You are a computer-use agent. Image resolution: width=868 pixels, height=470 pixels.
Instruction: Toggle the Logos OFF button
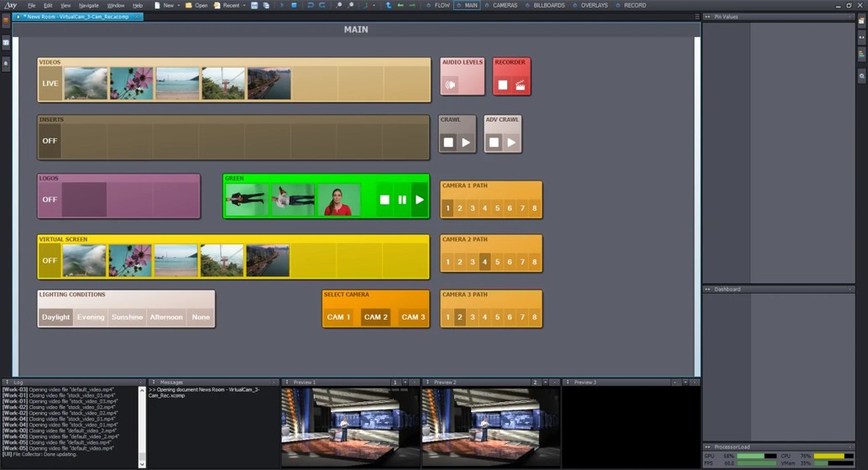[50, 199]
